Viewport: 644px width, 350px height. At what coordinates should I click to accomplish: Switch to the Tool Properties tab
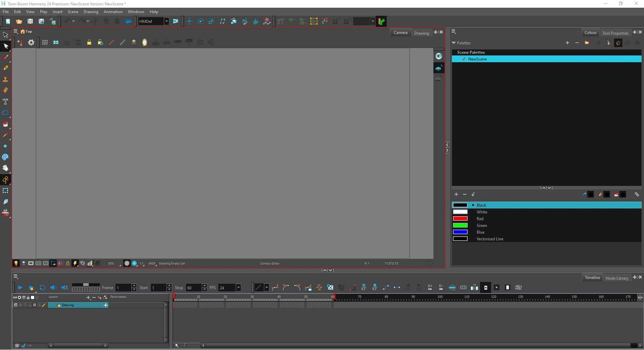[615, 33]
